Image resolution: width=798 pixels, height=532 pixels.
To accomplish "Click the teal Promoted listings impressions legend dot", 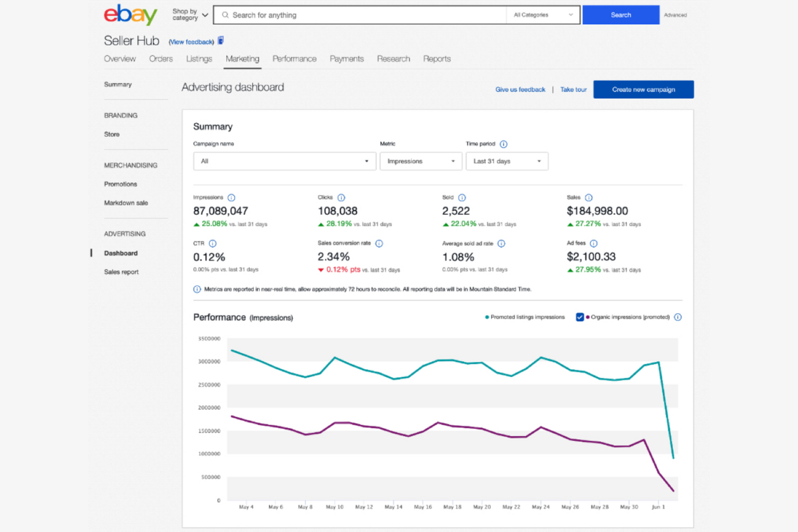I will (487, 317).
